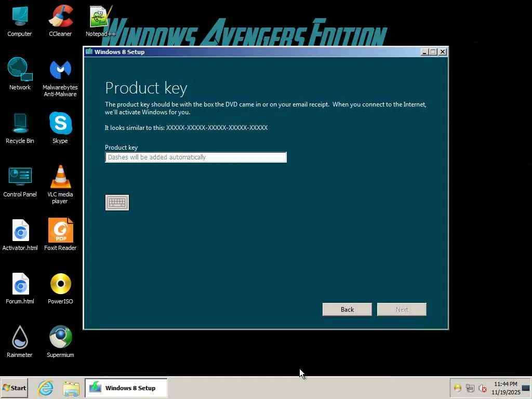
Task: Click the Product key input field
Action: [196, 157]
